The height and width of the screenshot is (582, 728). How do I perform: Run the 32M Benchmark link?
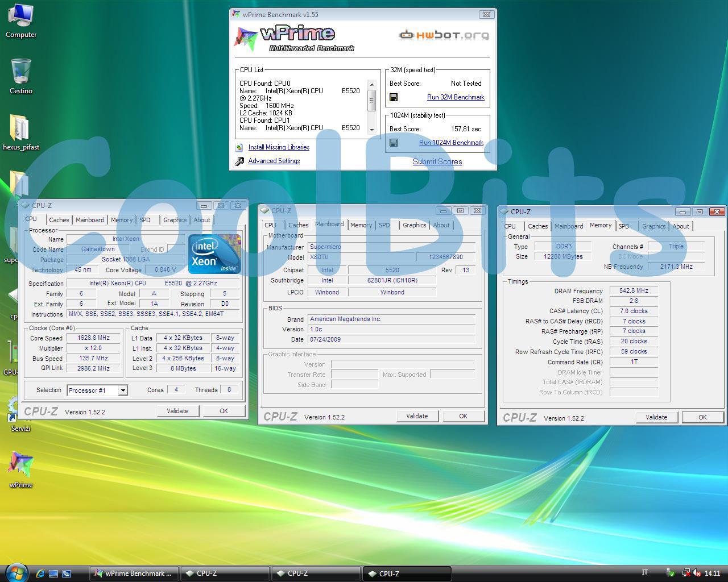tap(456, 97)
